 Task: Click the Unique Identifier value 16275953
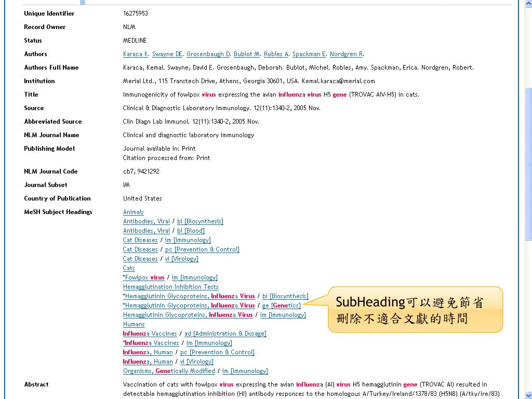136,14
